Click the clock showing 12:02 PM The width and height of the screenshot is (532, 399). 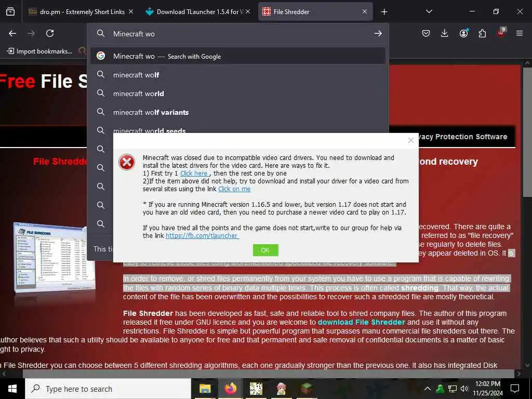487,389
